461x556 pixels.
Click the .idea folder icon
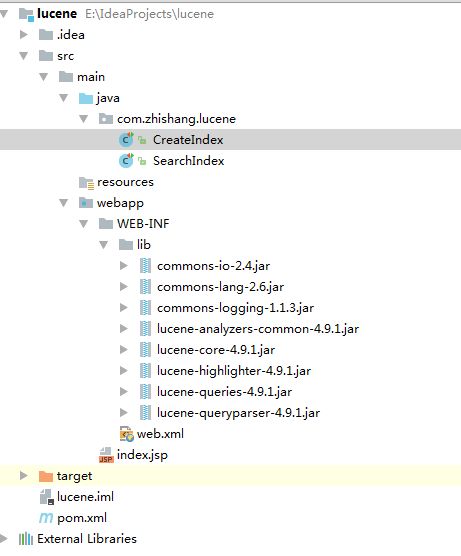pyautogui.click(x=46, y=35)
